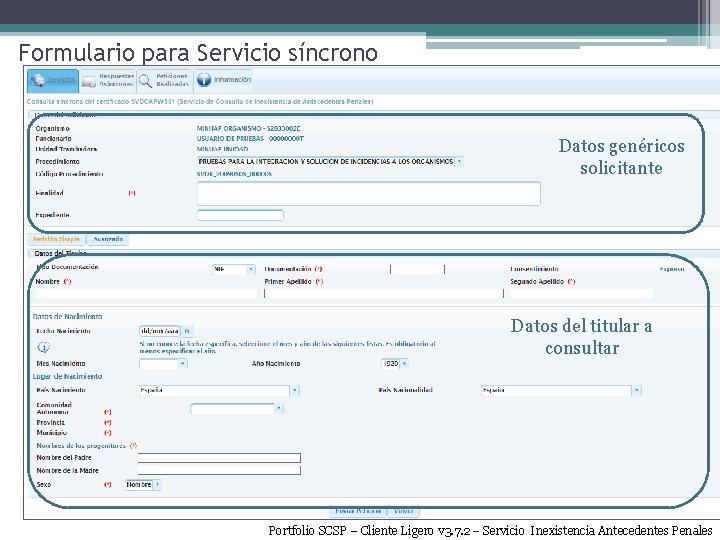Viewport: 720px width, 540px height.
Task: Focus the Segundo Apellido input field
Action: tap(582, 293)
